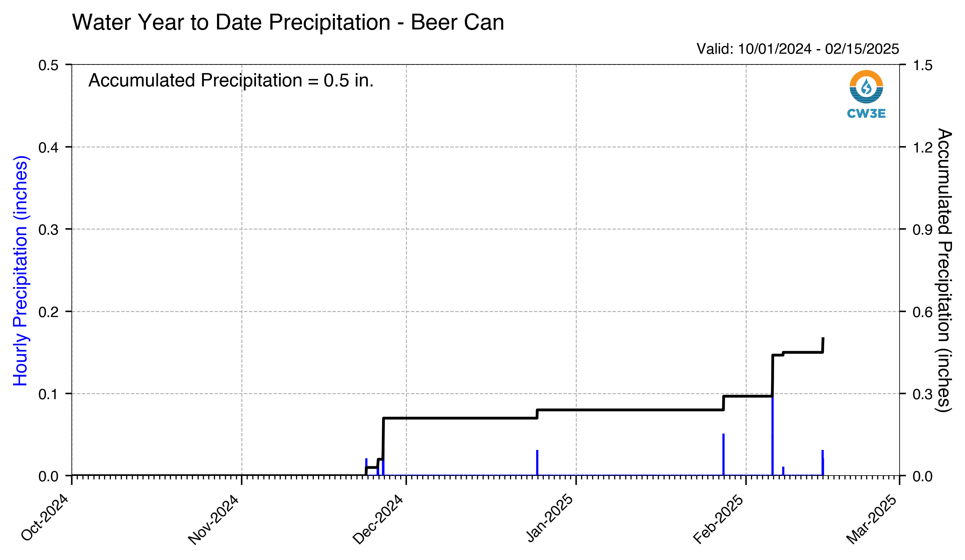Click the Accumulated Precipitation = 0.5 in. annotation
Image resolution: width=965 pixels, height=560 pixels.
pos(231,80)
